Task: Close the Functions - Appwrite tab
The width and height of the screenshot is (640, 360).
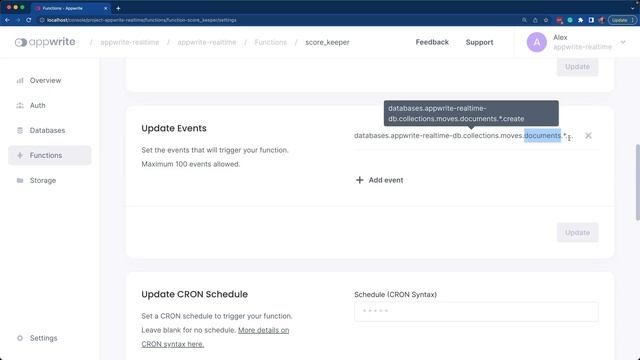Action: [x=106, y=8]
